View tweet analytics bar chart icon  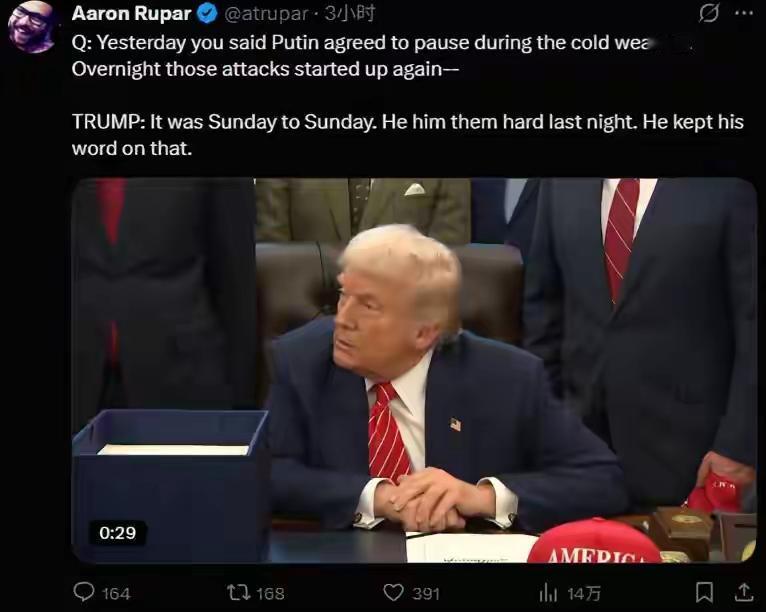click(548, 593)
